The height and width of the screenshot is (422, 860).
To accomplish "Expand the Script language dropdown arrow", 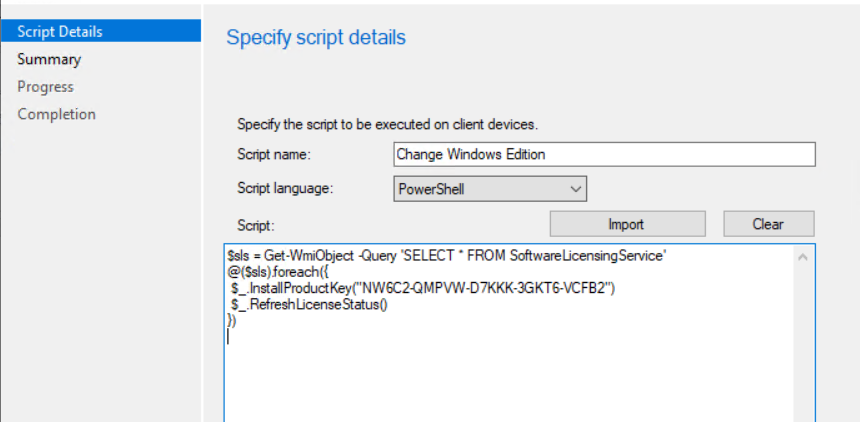I will [574, 188].
